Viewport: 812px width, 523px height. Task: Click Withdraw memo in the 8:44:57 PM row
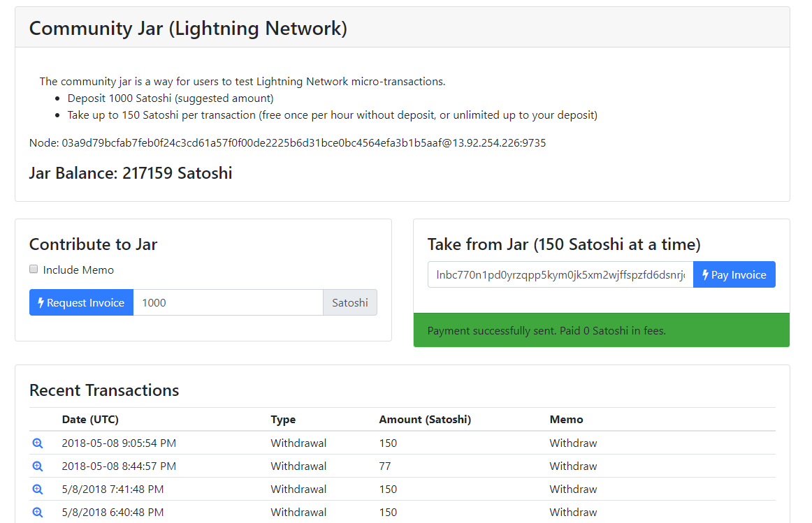(x=573, y=466)
